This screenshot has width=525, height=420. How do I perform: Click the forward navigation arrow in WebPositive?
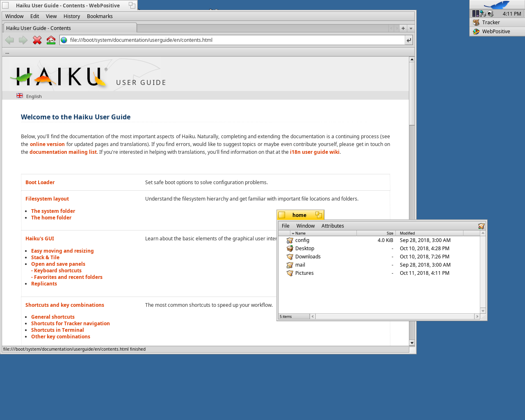click(23, 40)
